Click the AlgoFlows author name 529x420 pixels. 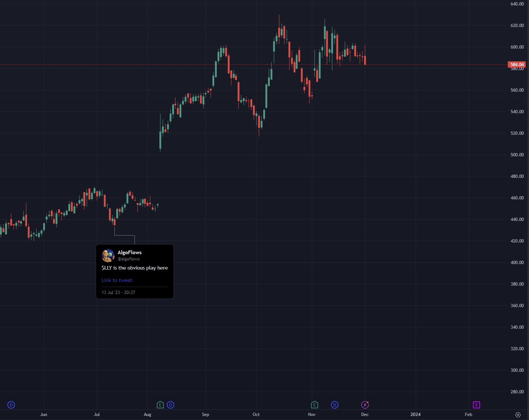[129, 252]
